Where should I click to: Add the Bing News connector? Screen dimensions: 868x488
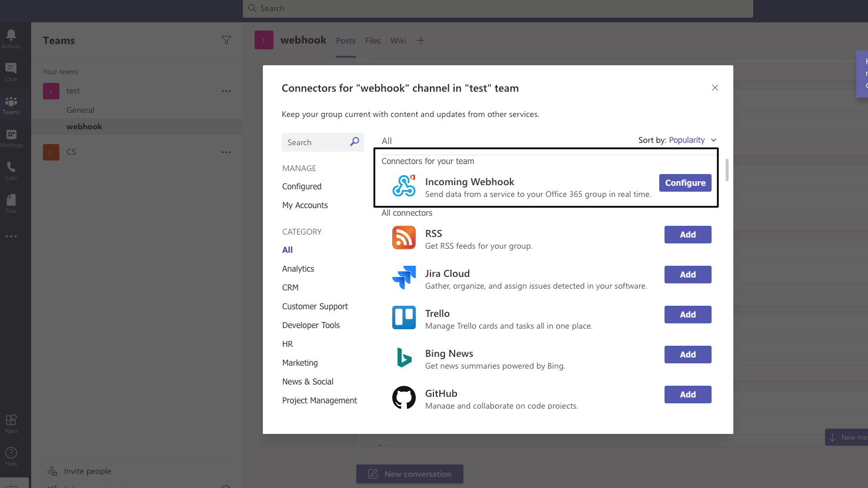click(x=688, y=355)
